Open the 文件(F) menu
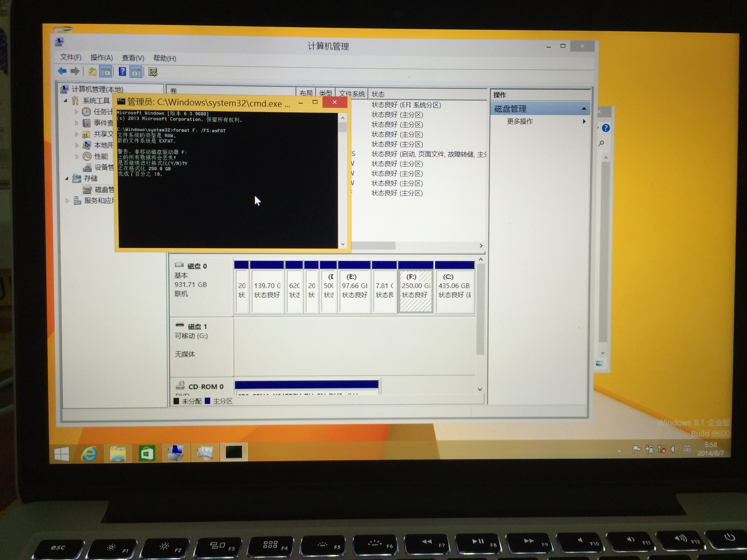Viewport: 747px width, 560px height. pyautogui.click(x=70, y=57)
